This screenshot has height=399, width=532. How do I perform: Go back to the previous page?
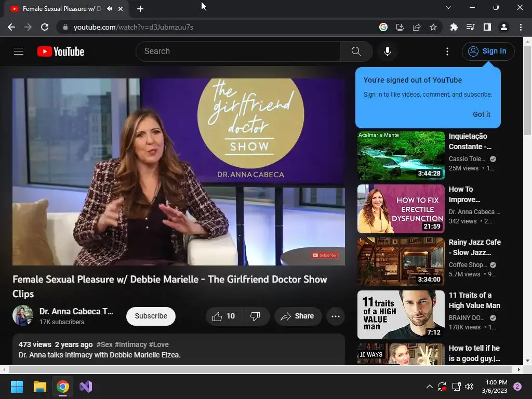pos(11,27)
